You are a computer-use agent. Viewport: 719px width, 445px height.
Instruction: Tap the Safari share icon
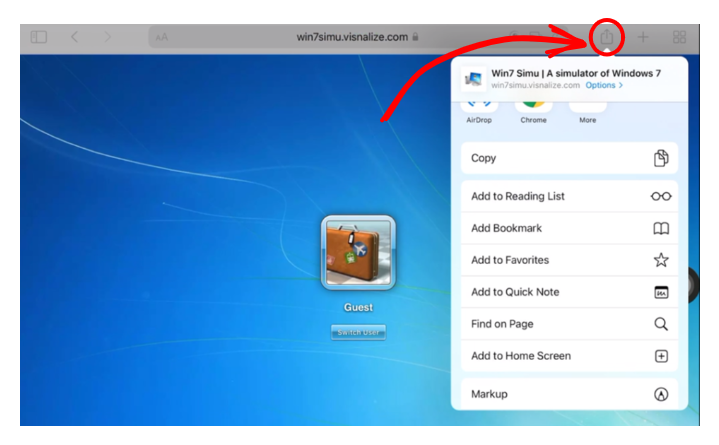pos(606,37)
